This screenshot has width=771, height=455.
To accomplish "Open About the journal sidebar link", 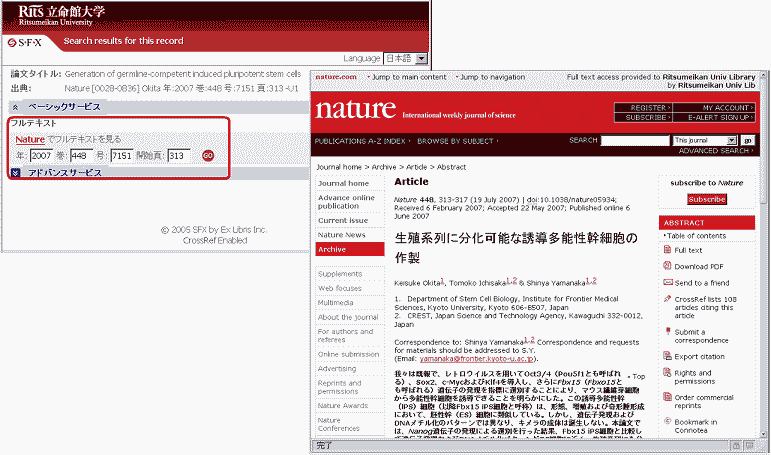I will (350, 317).
